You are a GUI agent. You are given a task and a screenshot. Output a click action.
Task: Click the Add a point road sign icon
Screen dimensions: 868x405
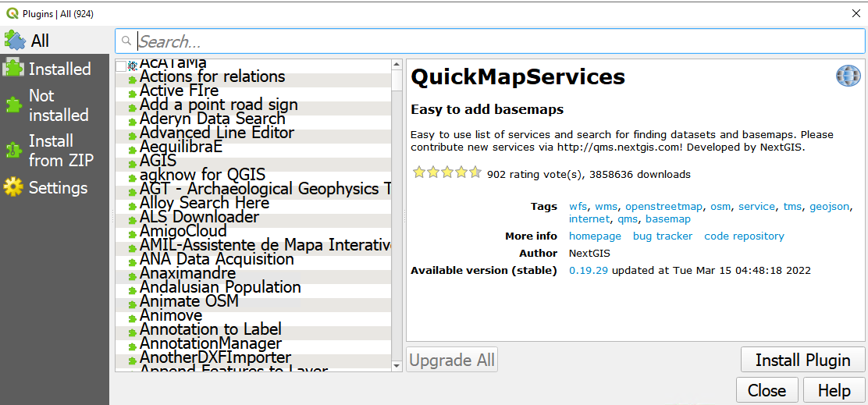click(x=132, y=108)
